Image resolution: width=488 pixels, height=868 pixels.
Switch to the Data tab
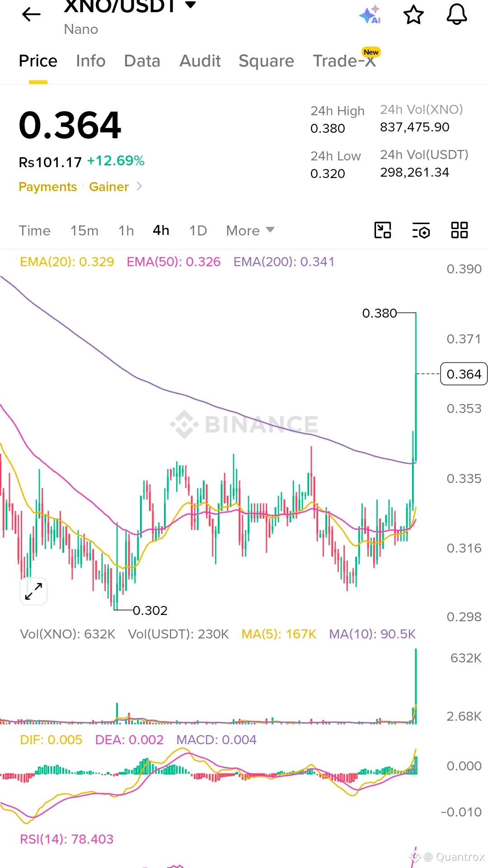tap(142, 61)
